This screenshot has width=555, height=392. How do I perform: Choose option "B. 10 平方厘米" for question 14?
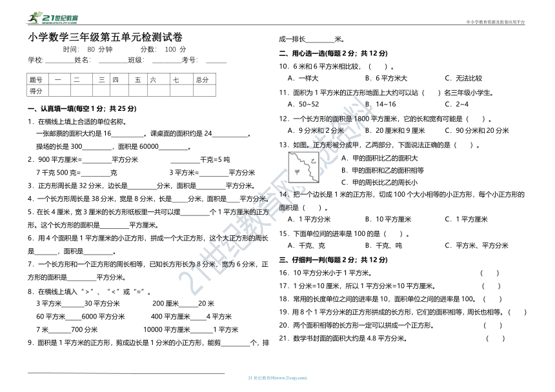click(x=388, y=219)
